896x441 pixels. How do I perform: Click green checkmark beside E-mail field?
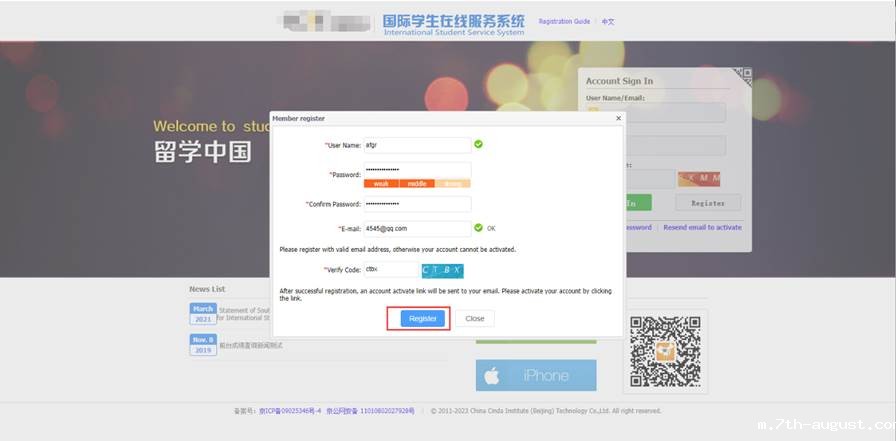point(479,228)
